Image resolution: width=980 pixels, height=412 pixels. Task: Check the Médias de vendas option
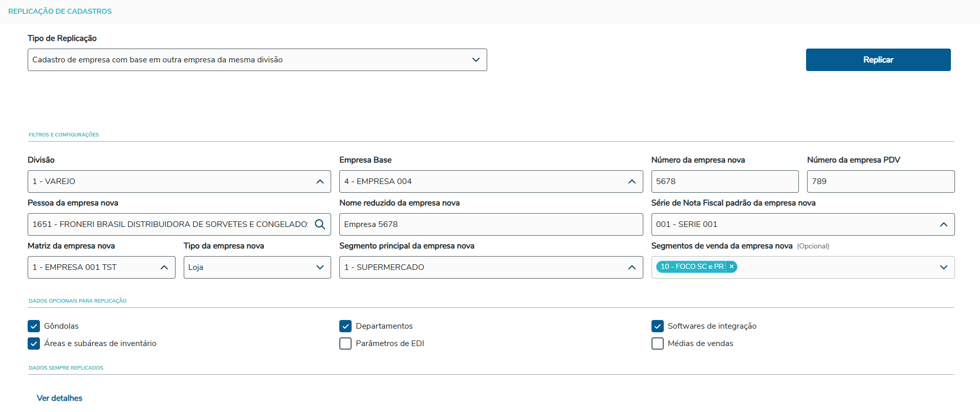click(658, 344)
